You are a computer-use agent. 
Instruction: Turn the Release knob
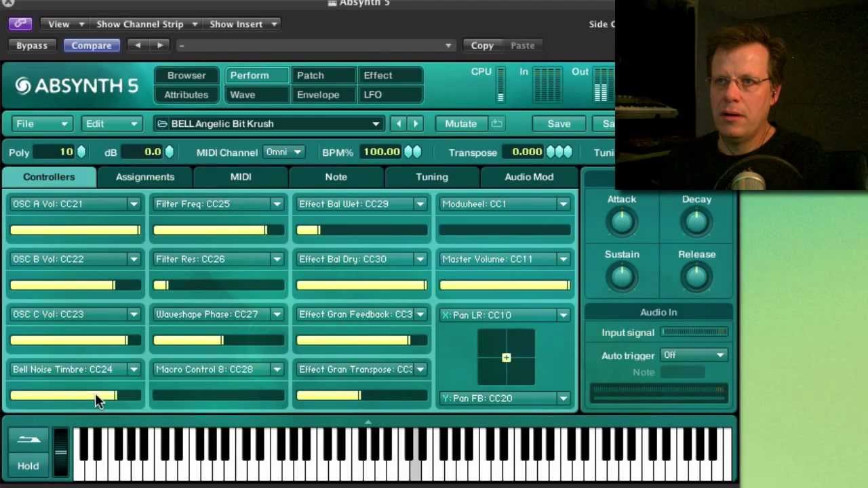click(696, 277)
